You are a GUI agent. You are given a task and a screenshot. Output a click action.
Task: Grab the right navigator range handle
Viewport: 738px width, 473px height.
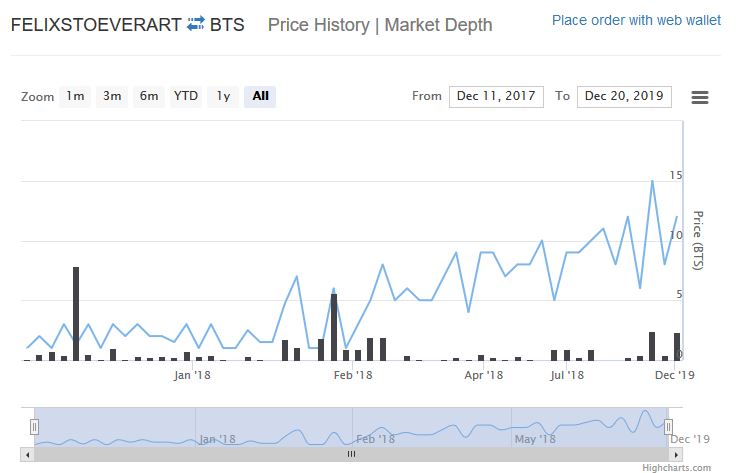pos(668,427)
